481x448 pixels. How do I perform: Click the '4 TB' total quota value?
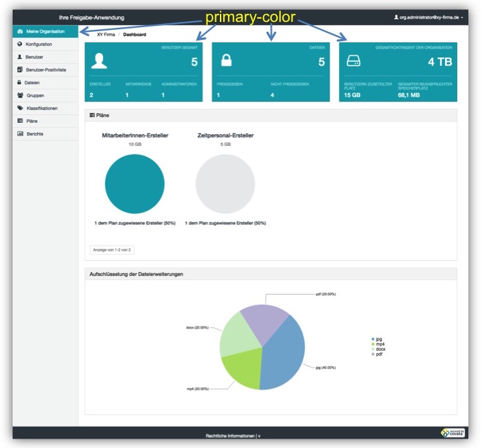point(440,62)
